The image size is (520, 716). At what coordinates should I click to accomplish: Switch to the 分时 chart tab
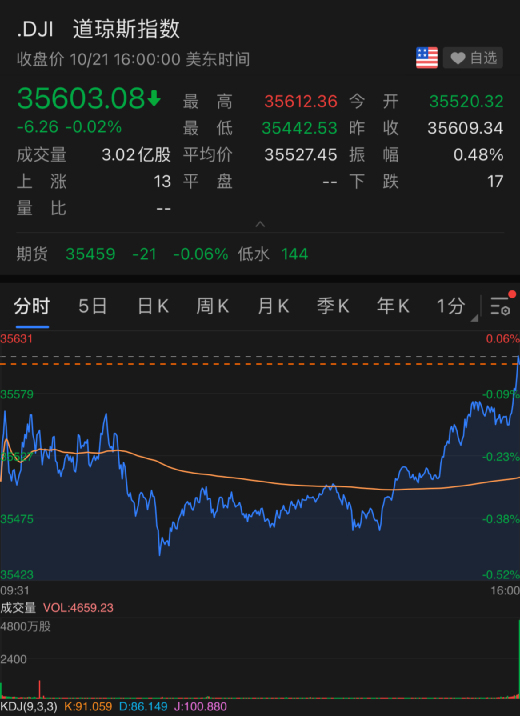click(x=32, y=306)
